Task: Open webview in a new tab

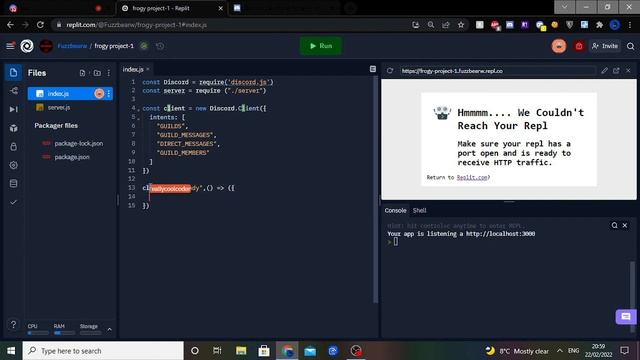Action: 616,71
